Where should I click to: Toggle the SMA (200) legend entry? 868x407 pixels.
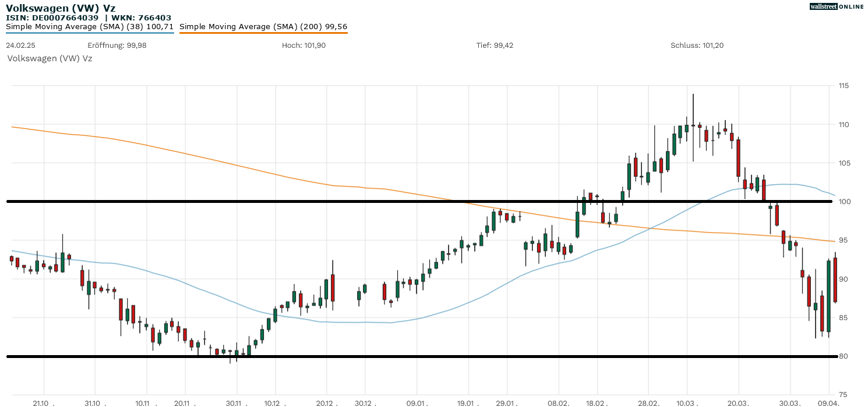(263, 27)
